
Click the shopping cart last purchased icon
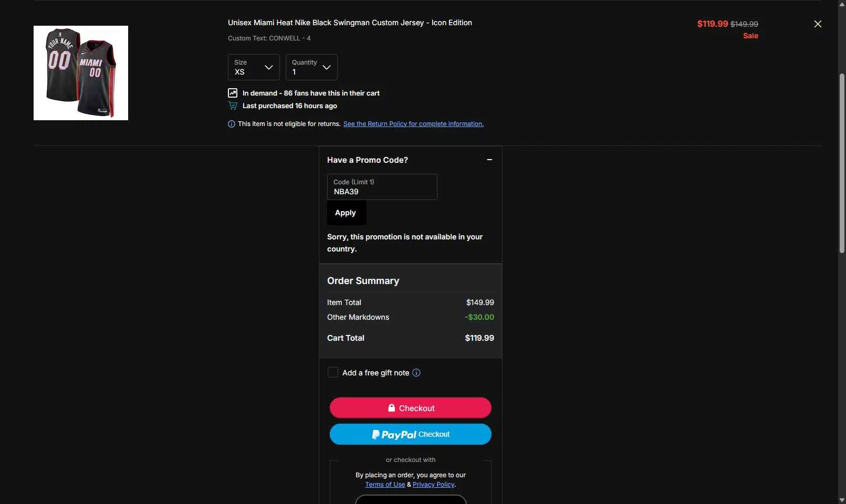(233, 106)
